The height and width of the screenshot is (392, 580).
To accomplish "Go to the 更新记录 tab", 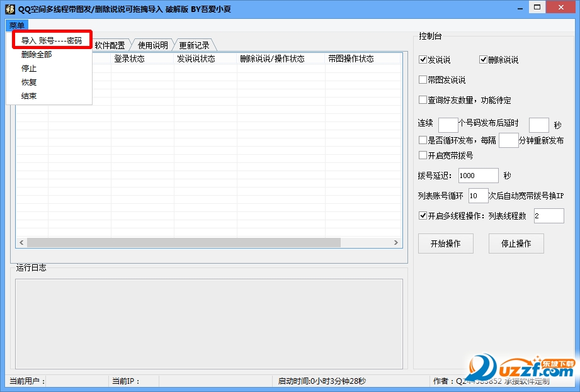I will 194,45.
